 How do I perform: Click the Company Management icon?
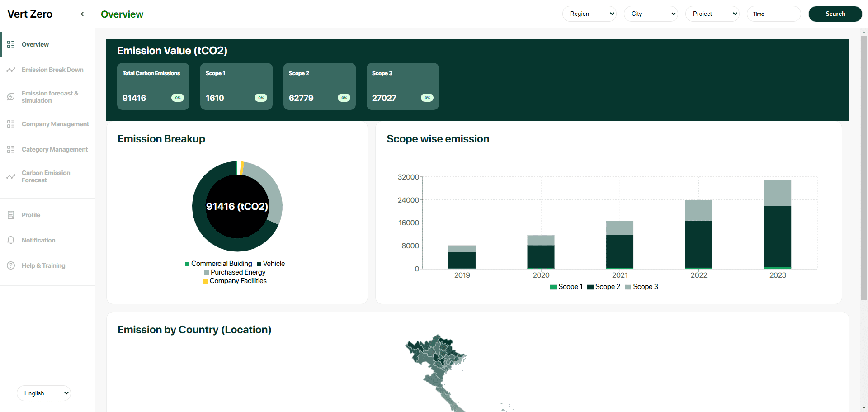pyautogui.click(x=11, y=124)
